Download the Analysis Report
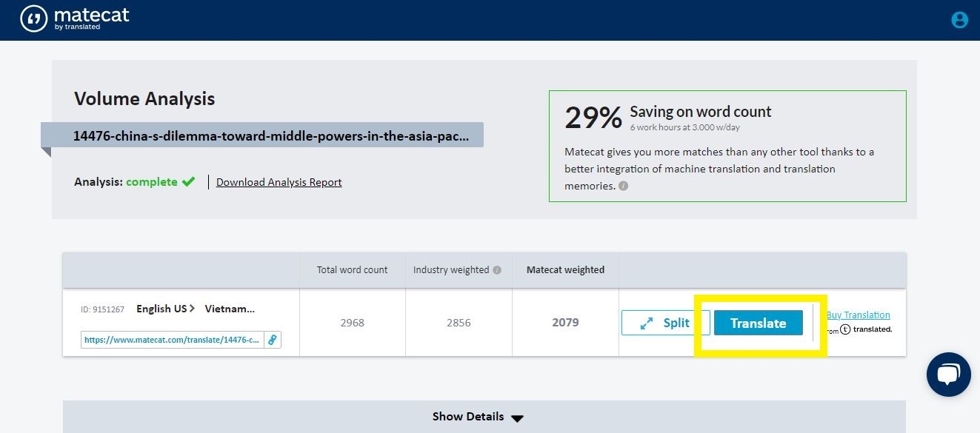Image resolution: width=980 pixels, height=433 pixels. pyautogui.click(x=279, y=182)
